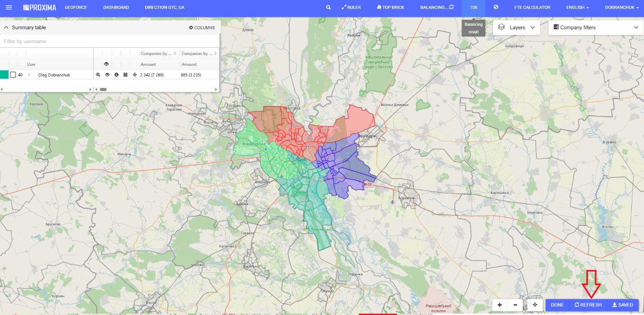Zoom to Oleg Dobranchuk's territory

click(98, 75)
